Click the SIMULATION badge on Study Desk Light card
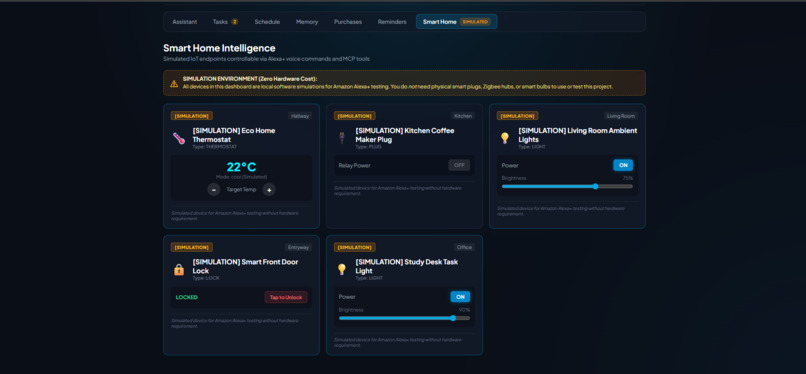Image resolution: width=806 pixels, height=374 pixels. click(x=355, y=248)
